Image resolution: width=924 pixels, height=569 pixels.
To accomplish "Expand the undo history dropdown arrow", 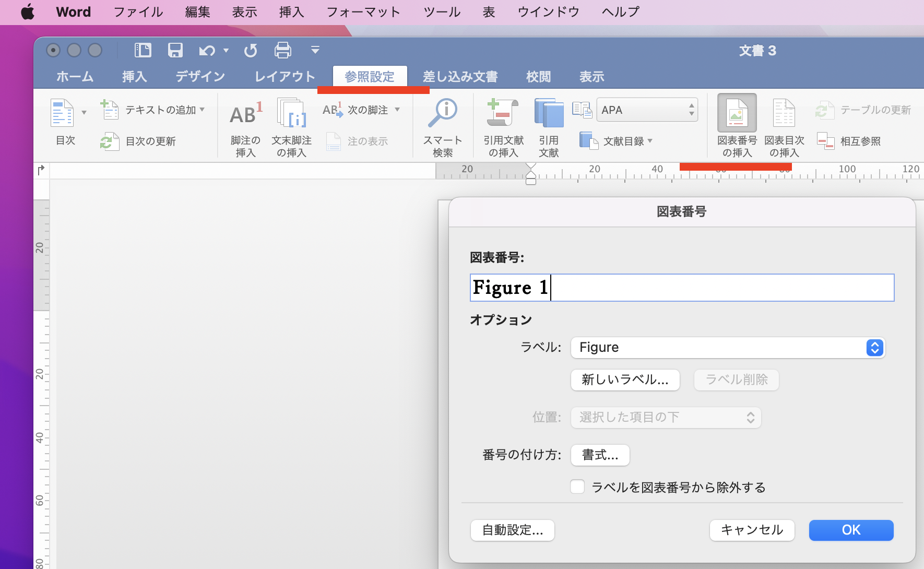I will tap(226, 50).
